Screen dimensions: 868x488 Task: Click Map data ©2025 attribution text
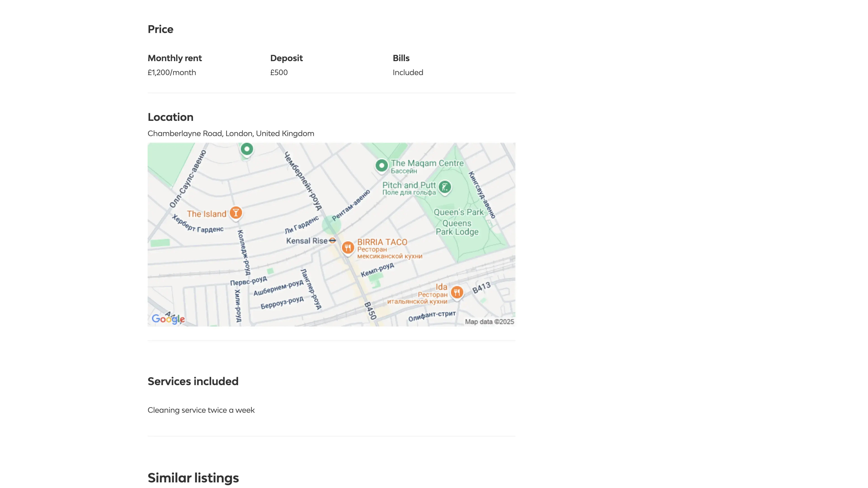tap(489, 322)
